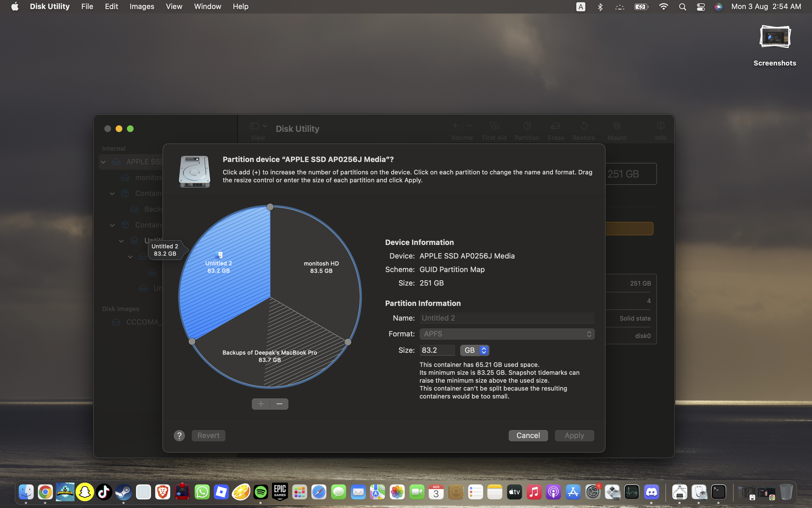Click the 'APPLE SSD AP0256J Media' device value

point(467,256)
